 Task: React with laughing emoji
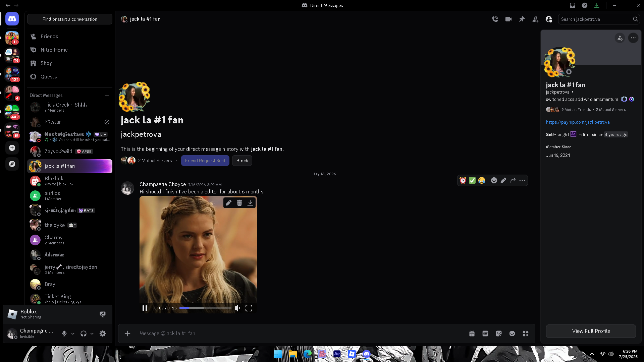(x=482, y=180)
